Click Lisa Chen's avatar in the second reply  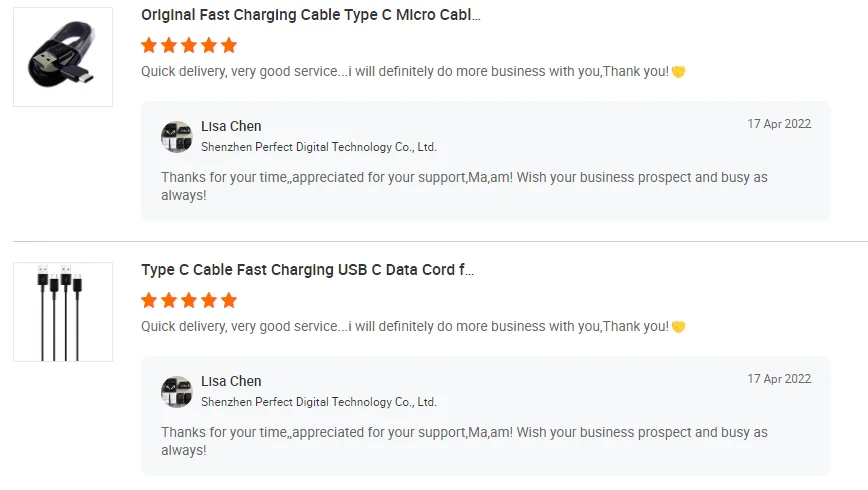point(177,392)
